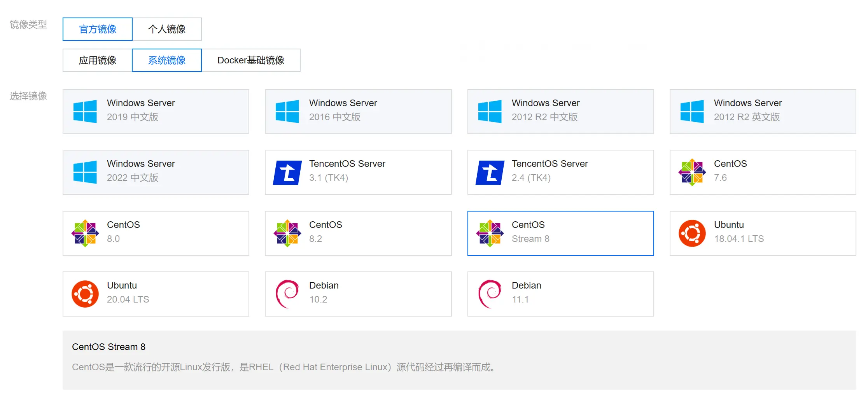This screenshot has height=399, width=868.
Task: Select the Windows Server 2022 中文版 card
Action: 156,172
